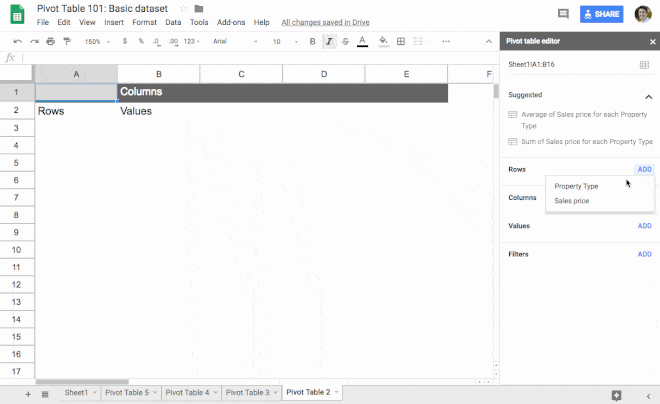Open the font size 10 dropdown
Viewport: 660px width, 404px height.
click(285, 42)
